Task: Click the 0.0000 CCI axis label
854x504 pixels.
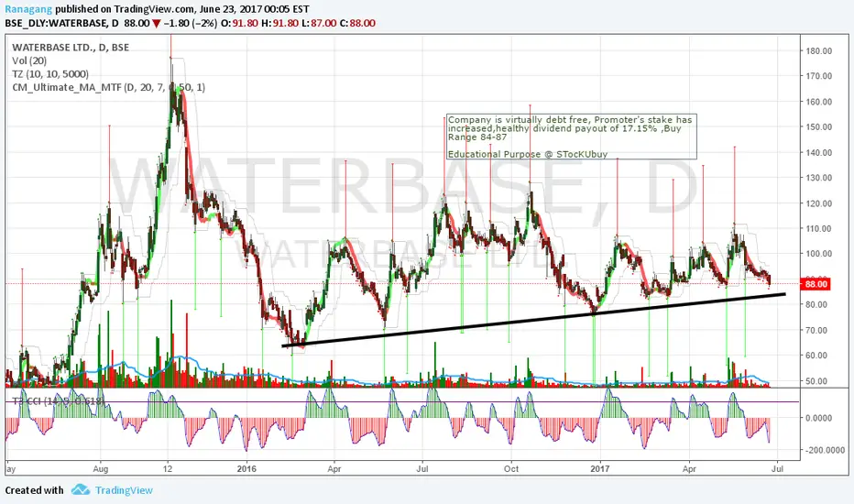Action: coord(819,418)
